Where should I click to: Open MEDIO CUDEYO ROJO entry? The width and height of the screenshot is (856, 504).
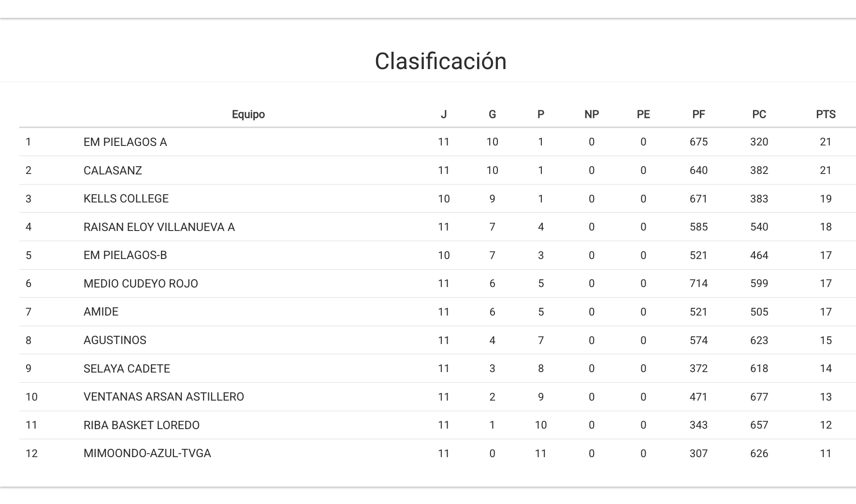pyautogui.click(x=141, y=284)
